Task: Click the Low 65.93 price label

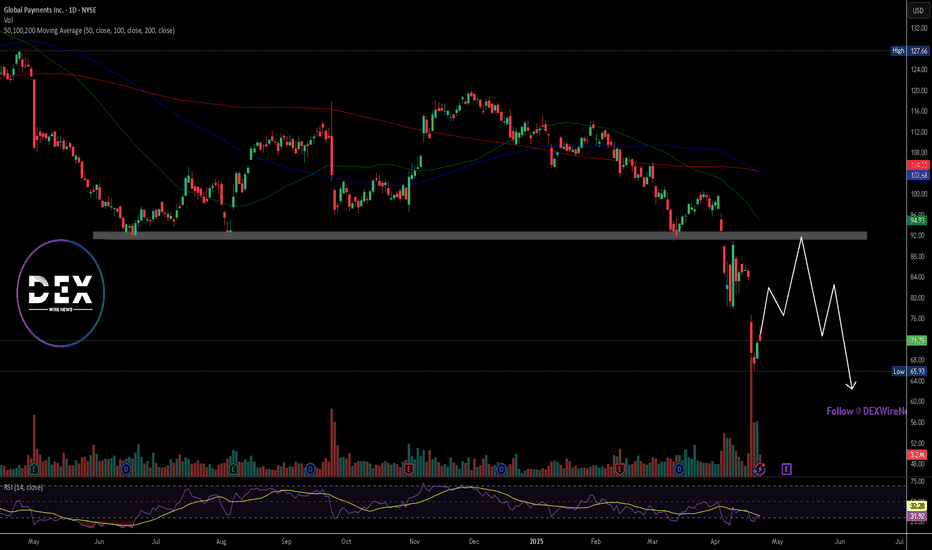Action: [x=910, y=371]
